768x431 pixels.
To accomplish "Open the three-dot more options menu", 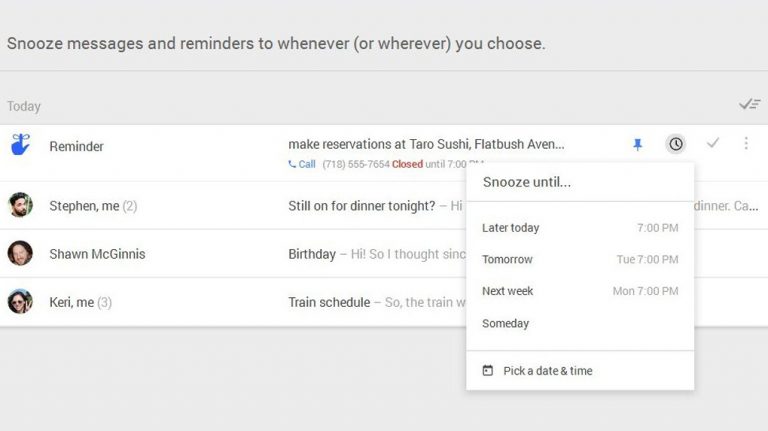I will pos(746,144).
